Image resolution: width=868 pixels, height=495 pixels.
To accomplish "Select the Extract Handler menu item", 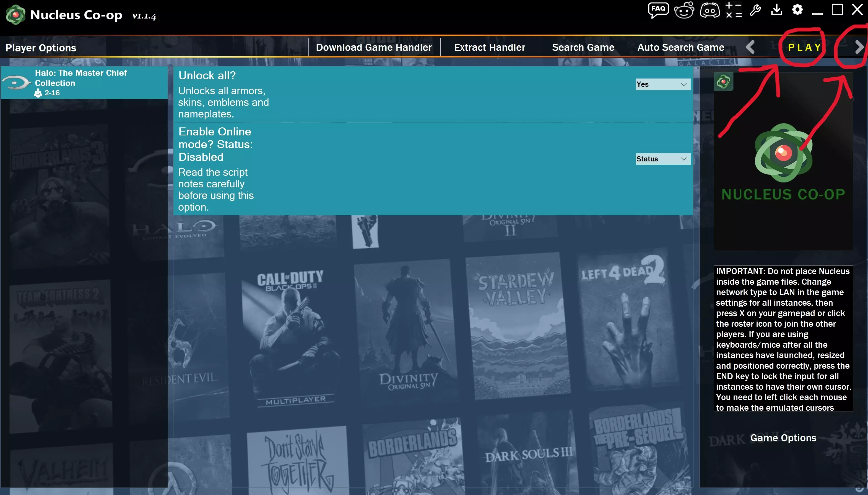I will pos(490,47).
